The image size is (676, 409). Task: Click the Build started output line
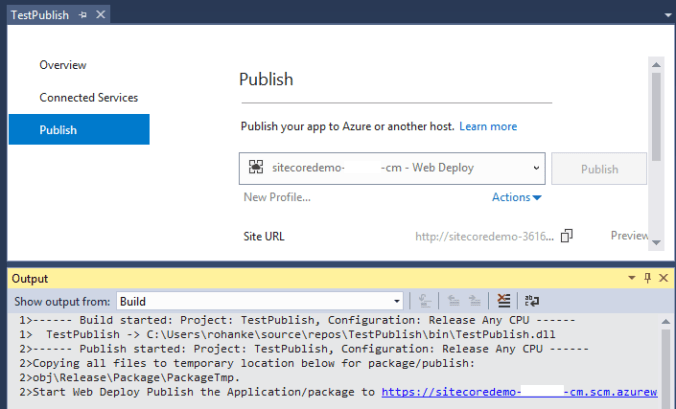(297, 320)
